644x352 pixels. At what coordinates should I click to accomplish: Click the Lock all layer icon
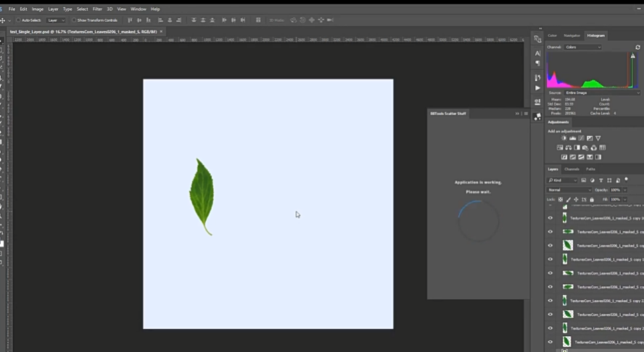click(x=592, y=199)
